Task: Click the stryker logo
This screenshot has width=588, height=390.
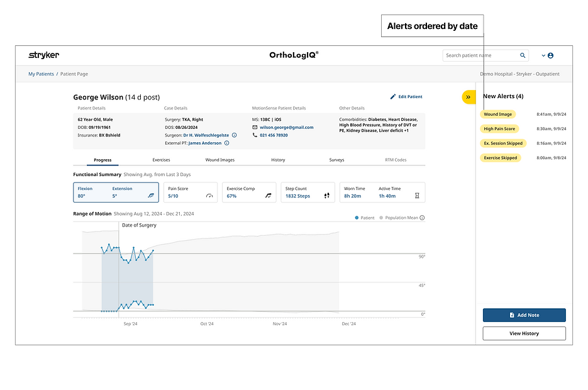Action: [x=44, y=55]
